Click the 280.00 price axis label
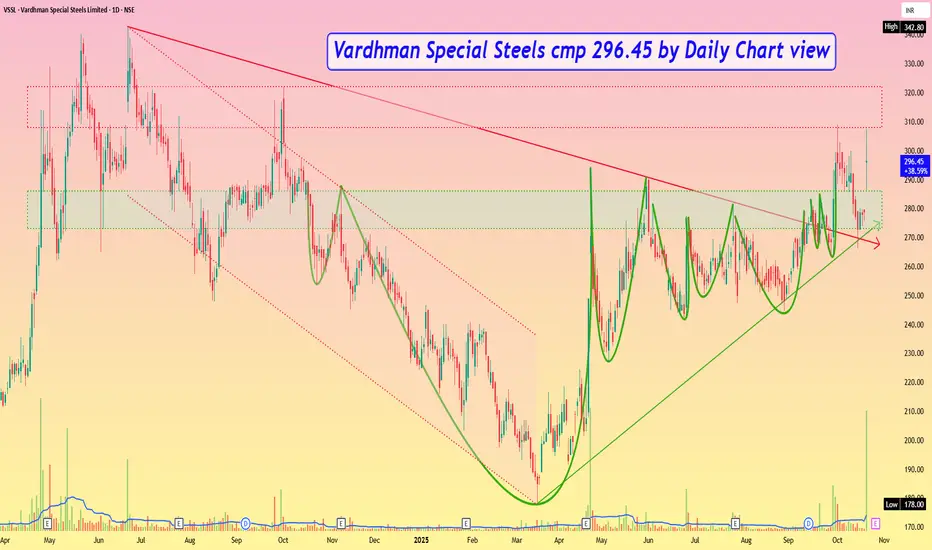The width and height of the screenshot is (932, 550). tap(914, 209)
